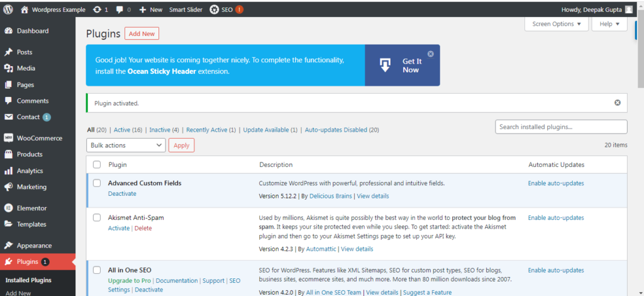Viewport: 644px width, 296px height.
Task: Select the Akismet Anti-Spam checkbox
Action: tap(97, 217)
